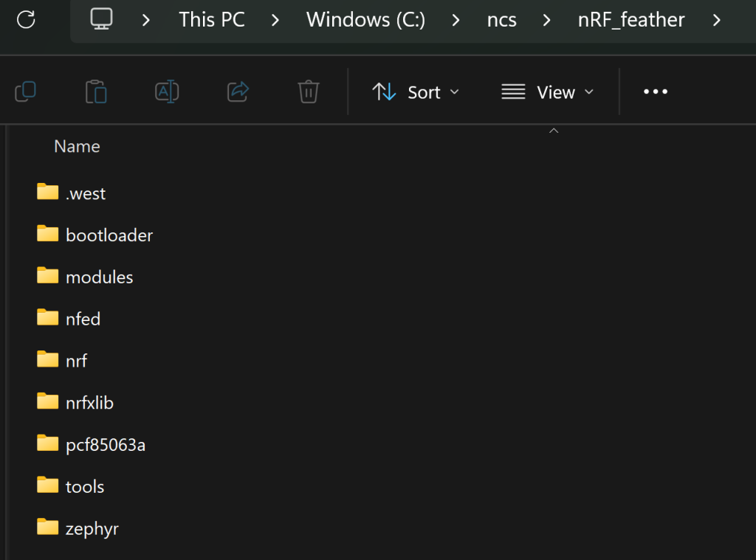Image resolution: width=756 pixels, height=560 pixels.
Task: Click Windows (C:) in the address bar
Action: pyautogui.click(x=365, y=20)
